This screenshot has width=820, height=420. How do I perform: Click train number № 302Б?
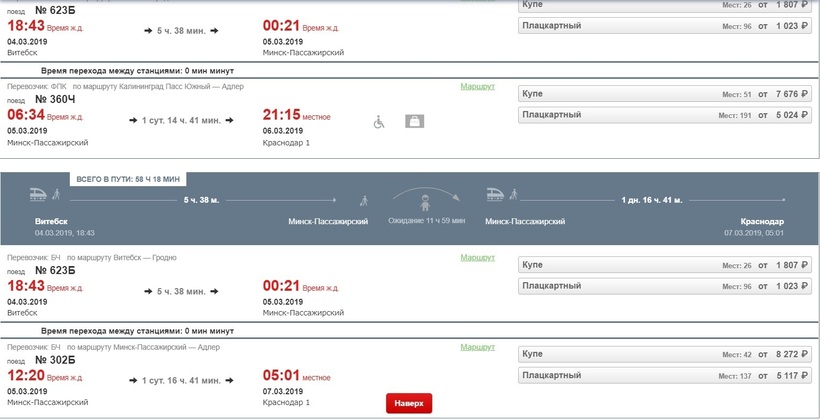(55, 360)
